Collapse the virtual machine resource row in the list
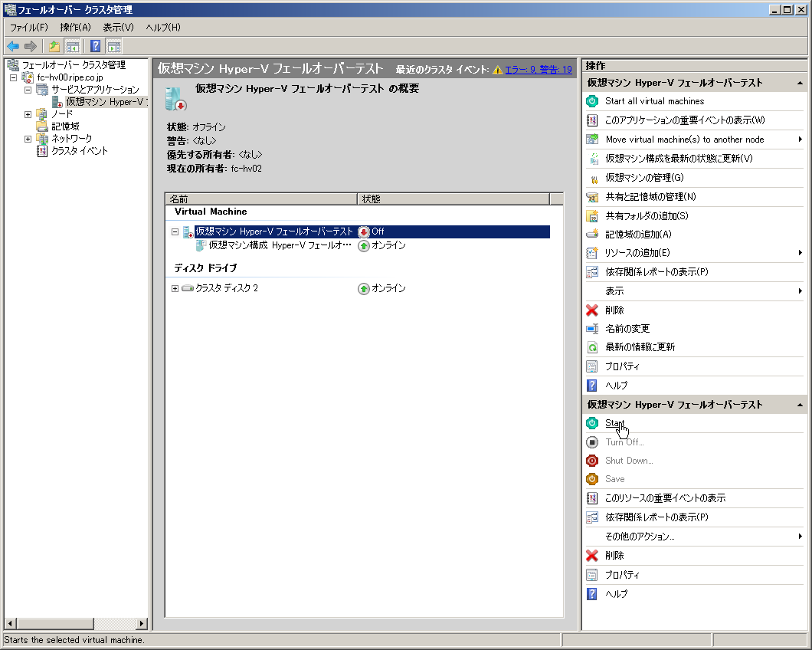Image resolution: width=812 pixels, height=650 pixels. point(175,231)
